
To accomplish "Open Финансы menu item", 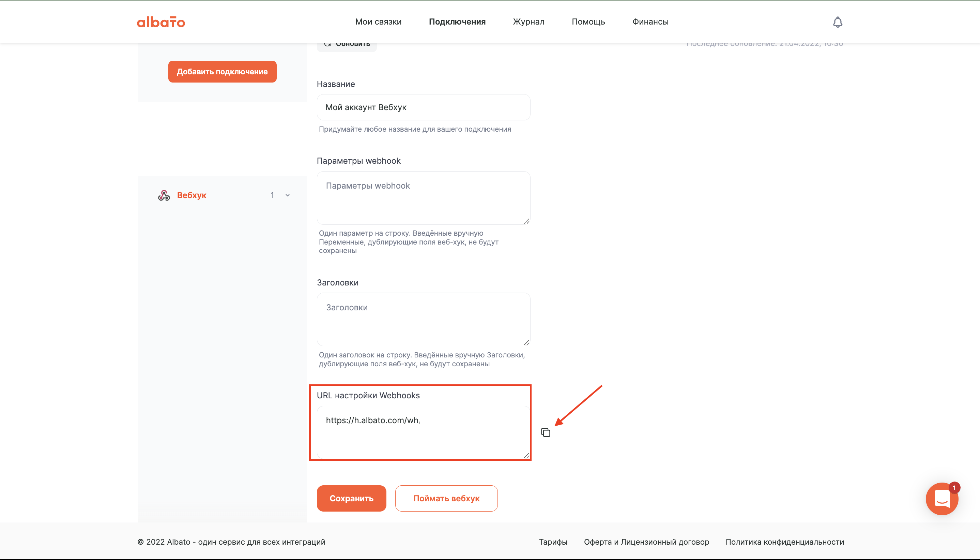I will tap(650, 22).
